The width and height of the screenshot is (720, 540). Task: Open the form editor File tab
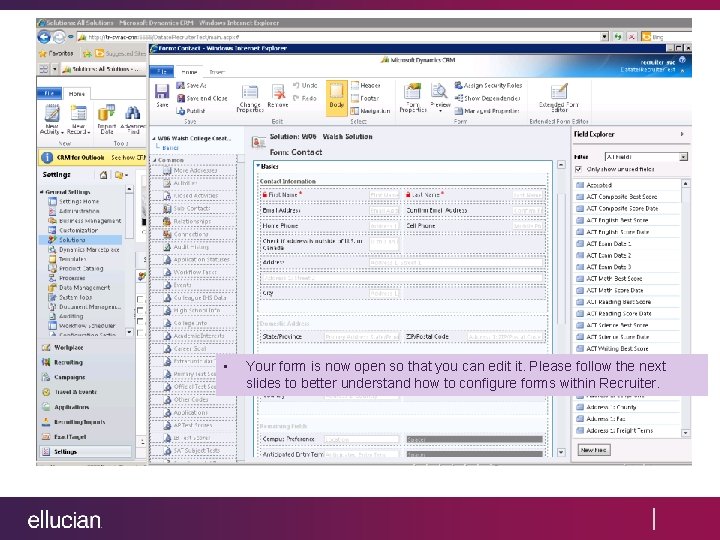click(162, 72)
